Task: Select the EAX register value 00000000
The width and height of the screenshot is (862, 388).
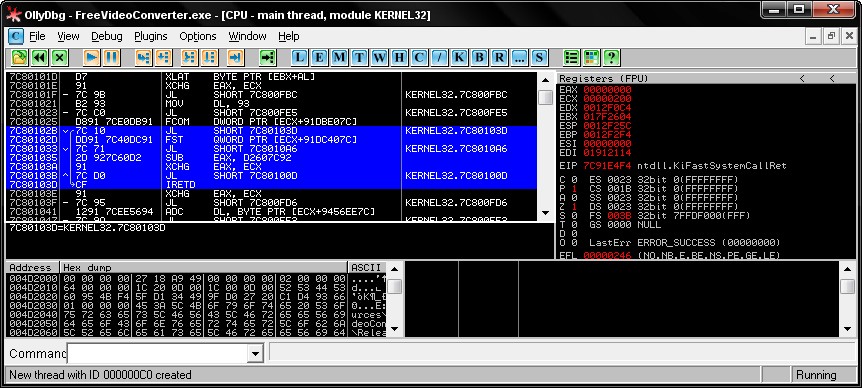Action: [607, 90]
